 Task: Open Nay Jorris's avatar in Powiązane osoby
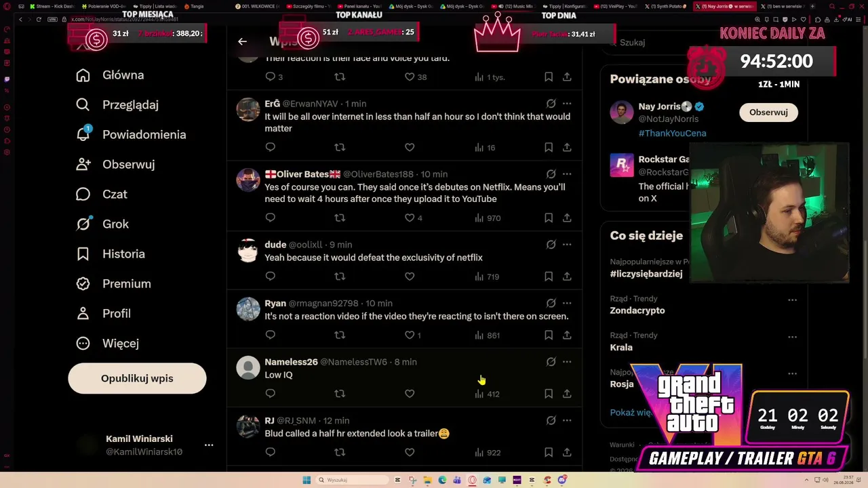point(621,113)
